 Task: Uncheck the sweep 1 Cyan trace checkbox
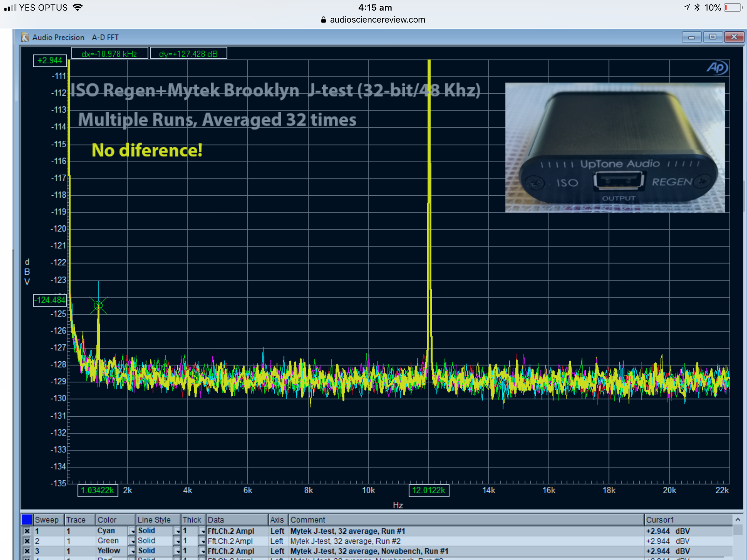click(27, 531)
